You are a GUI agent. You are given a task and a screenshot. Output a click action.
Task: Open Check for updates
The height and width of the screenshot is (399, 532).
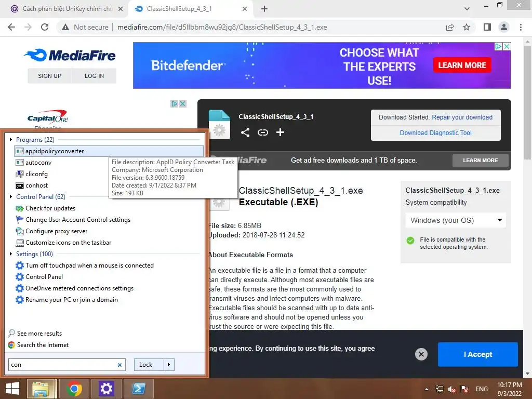click(x=50, y=208)
